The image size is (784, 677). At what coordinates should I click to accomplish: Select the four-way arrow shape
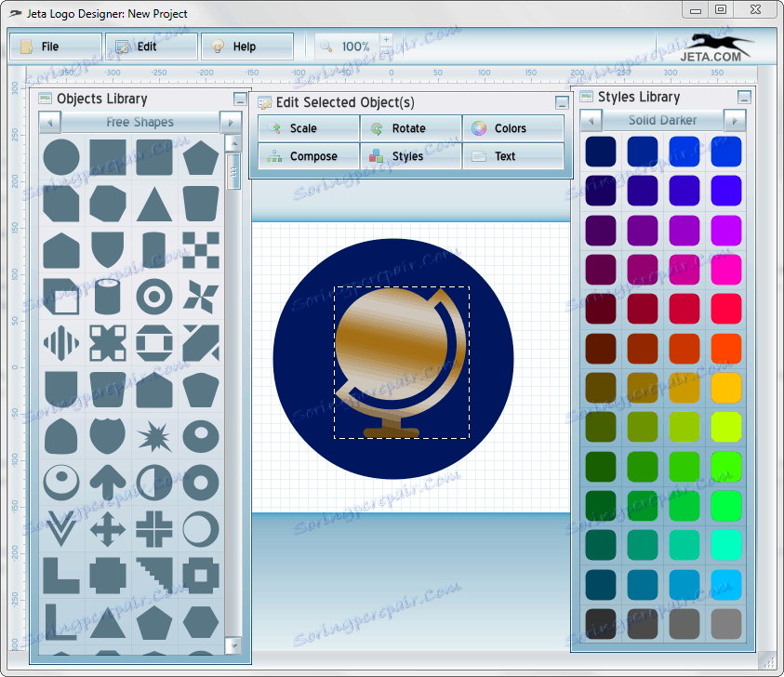(108, 528)
